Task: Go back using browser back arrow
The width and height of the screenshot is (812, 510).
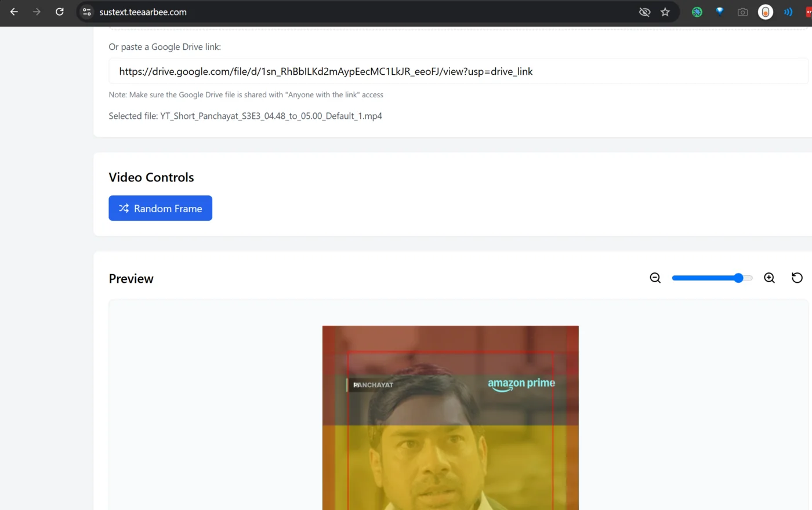Action: click(14, 12)
